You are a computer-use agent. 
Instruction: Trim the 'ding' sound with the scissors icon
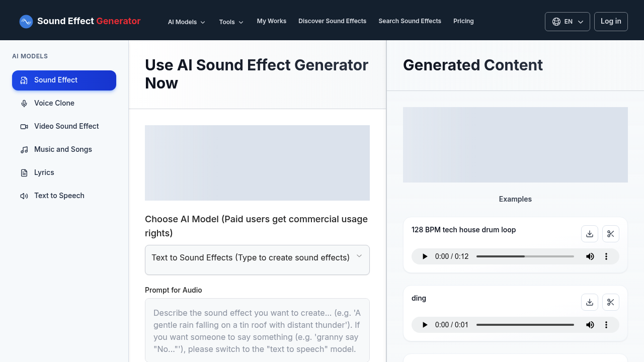coord(610,302)
